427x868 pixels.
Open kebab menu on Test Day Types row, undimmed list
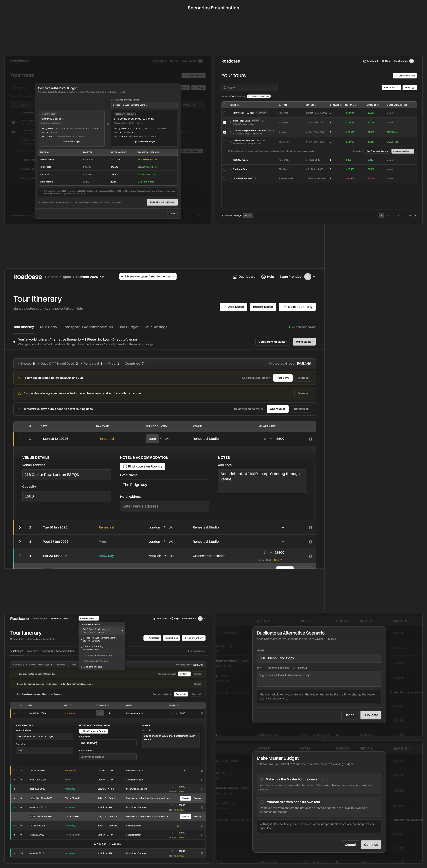point(414,160)
